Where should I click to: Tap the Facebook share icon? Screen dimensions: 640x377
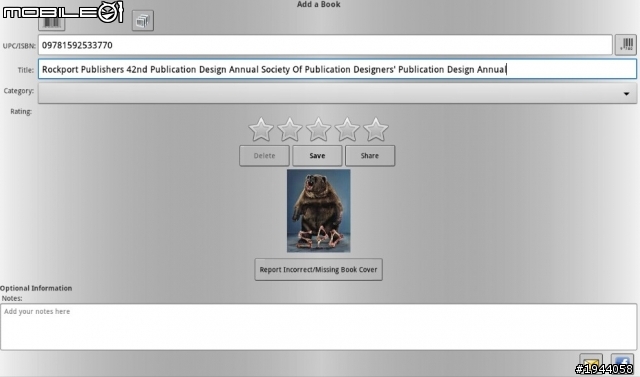coord(622,363)
